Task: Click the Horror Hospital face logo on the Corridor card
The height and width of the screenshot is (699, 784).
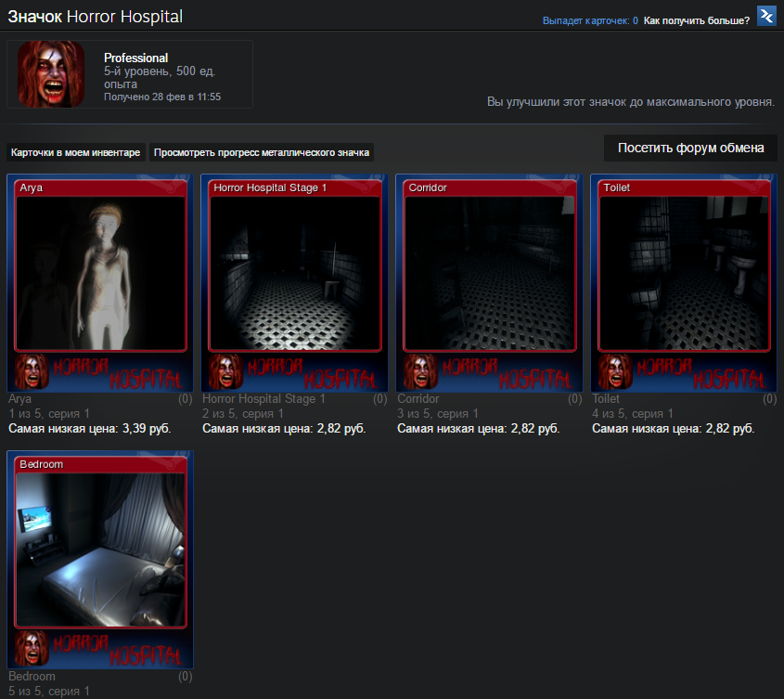Action: 421,371
